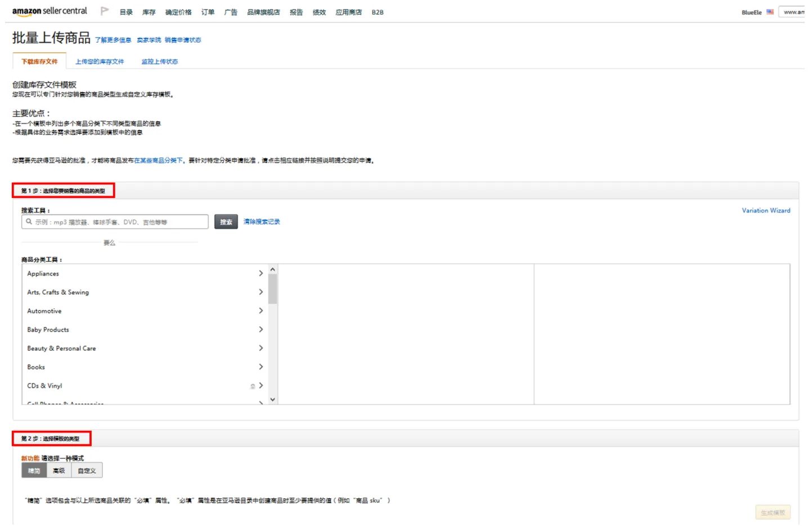The image size is (808, 532).
Task: Open the 卖家学院 link
Action: [x=149, y=40]
